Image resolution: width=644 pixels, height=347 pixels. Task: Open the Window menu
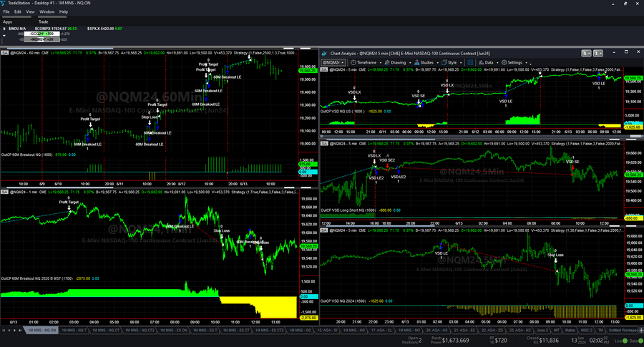(47, 12)
